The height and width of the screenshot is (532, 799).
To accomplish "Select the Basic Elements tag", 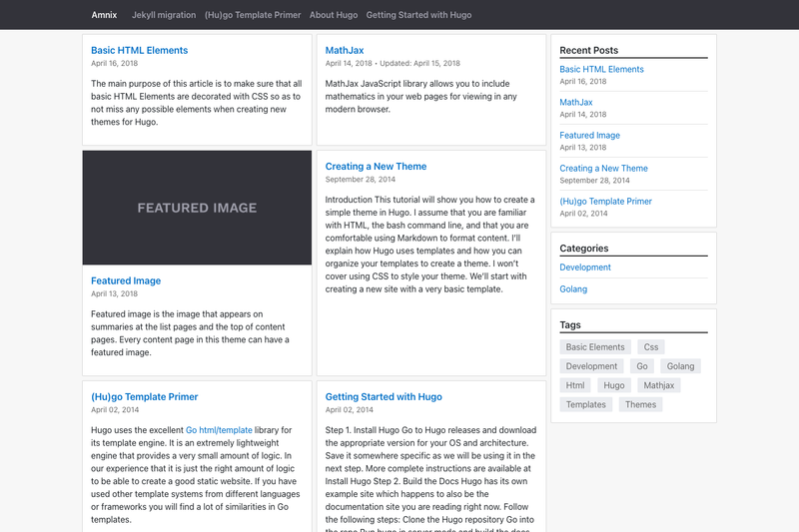I will (595, 347).
